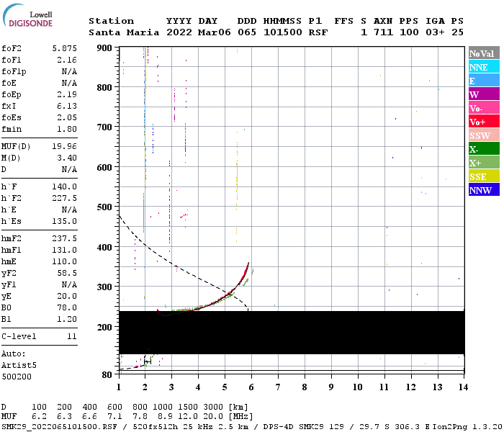Click the RSF program label in header
The height and width of the screenshot is (432, 504).
(318, 32)
